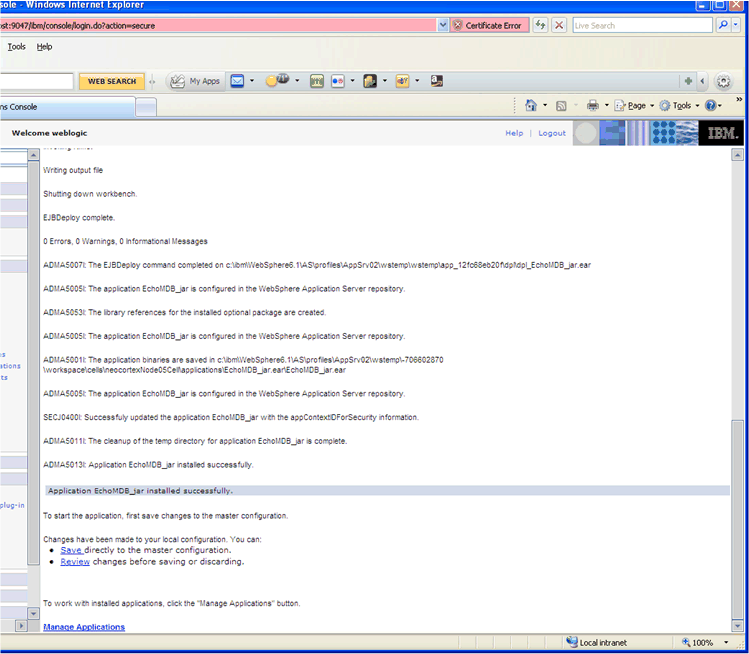Click the blue Help question mark icon
749x654 pixels.
tap(710, 106)
